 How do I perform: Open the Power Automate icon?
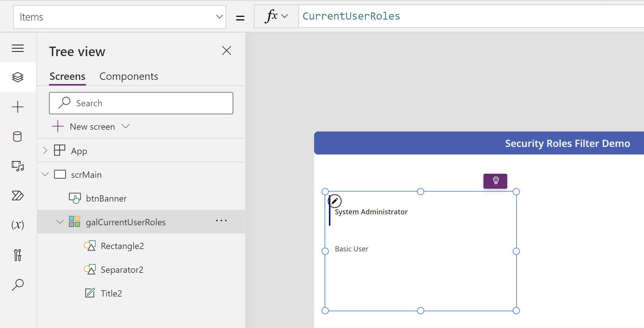click(18, 196)
